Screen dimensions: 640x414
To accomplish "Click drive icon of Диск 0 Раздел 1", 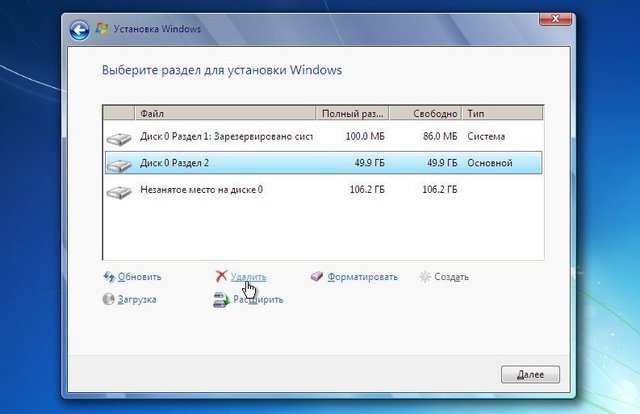I will [119, 139].
